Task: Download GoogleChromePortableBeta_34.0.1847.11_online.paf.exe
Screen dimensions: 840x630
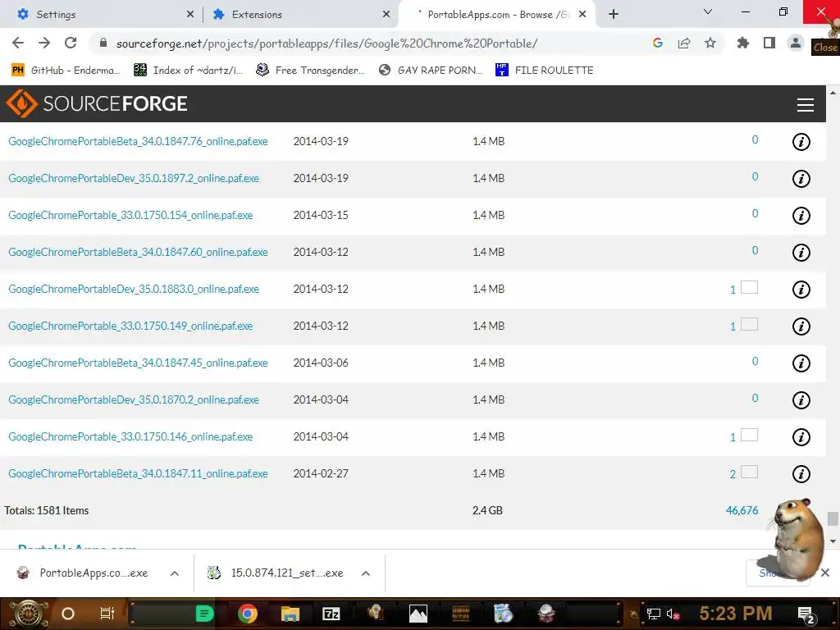Action: click(138, 473)
